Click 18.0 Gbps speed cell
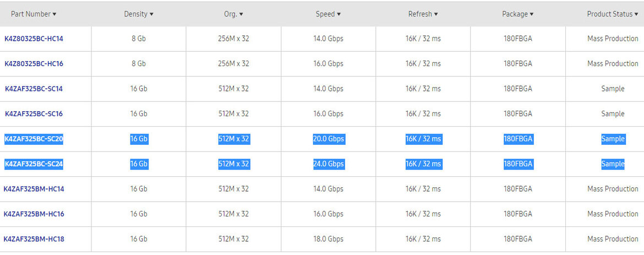644x255 pixels. pyautogui.click(x=328, y=240)
